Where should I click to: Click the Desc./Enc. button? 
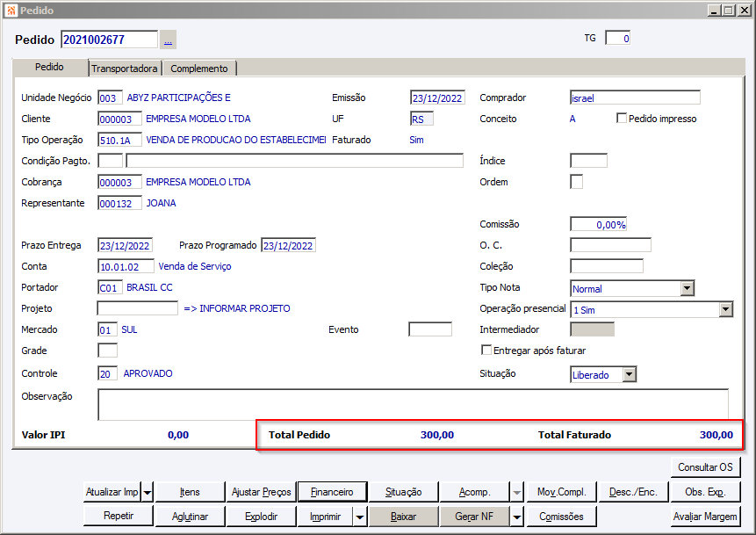click(633, 492)
